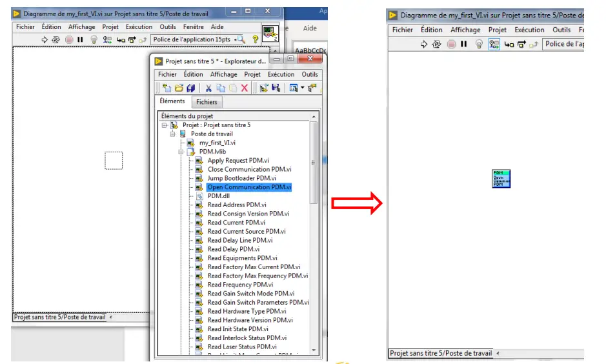Click the project tree scrollbar up arrow
This screenshot has height=364, width=606.
(x=314, y=116)
